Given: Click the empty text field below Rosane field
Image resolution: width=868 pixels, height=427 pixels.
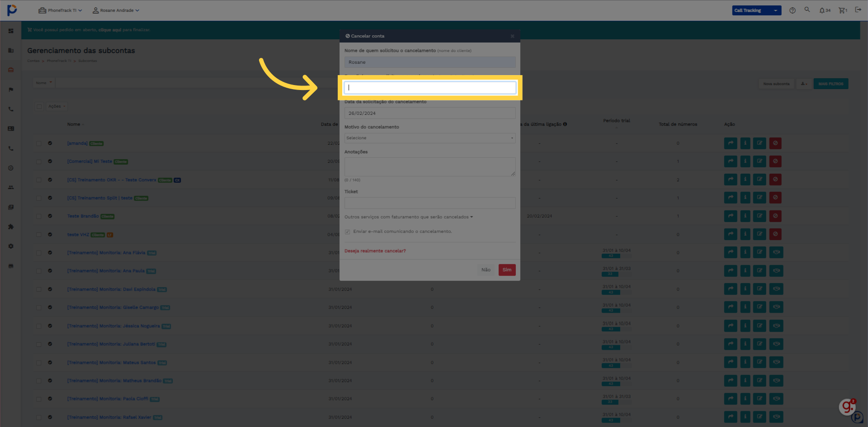Looking at the screenshot, I should pyautogui.click(x=430, y=88).
